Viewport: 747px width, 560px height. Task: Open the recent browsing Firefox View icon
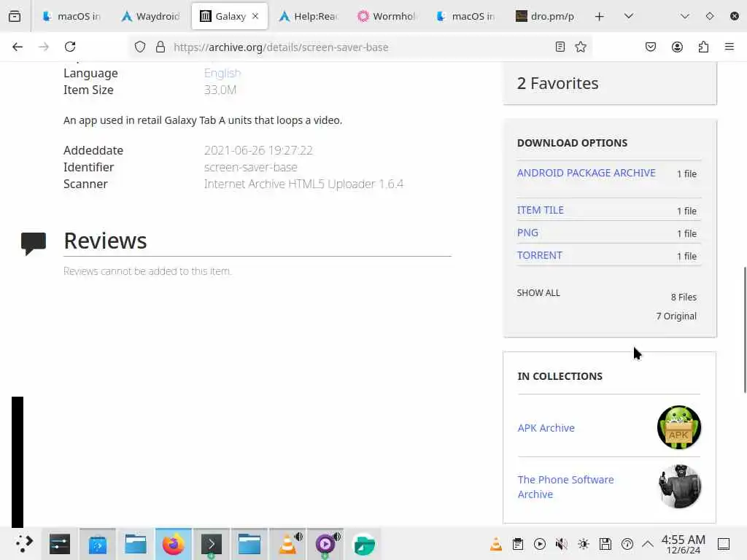click(15, 16)
